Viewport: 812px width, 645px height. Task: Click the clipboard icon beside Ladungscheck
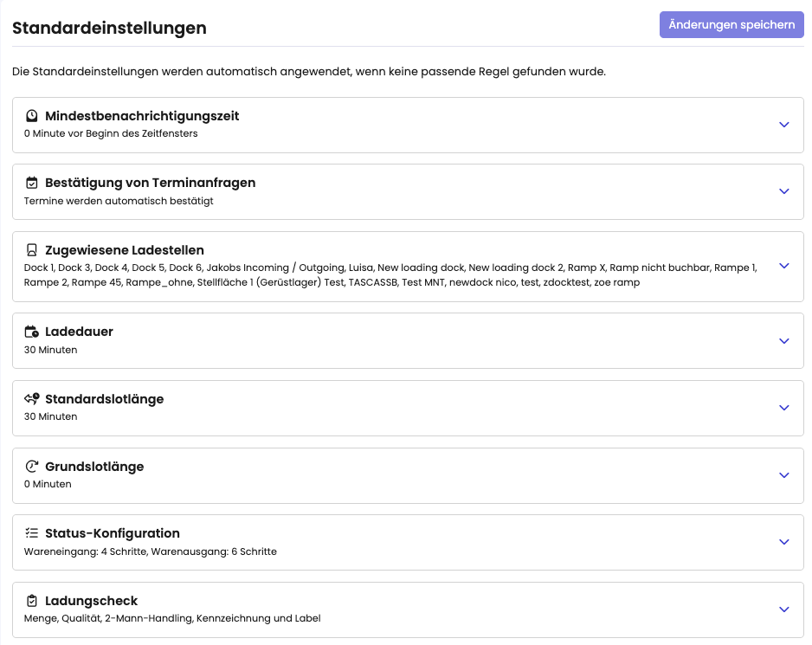click(x=32, y=601)
